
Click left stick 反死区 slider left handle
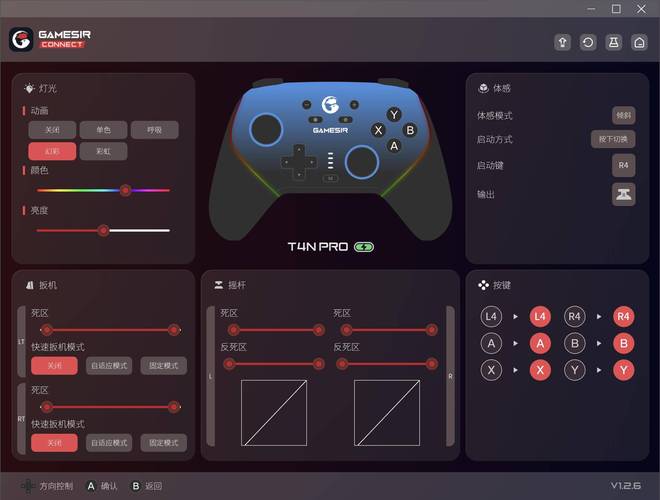tap(229, 364)
